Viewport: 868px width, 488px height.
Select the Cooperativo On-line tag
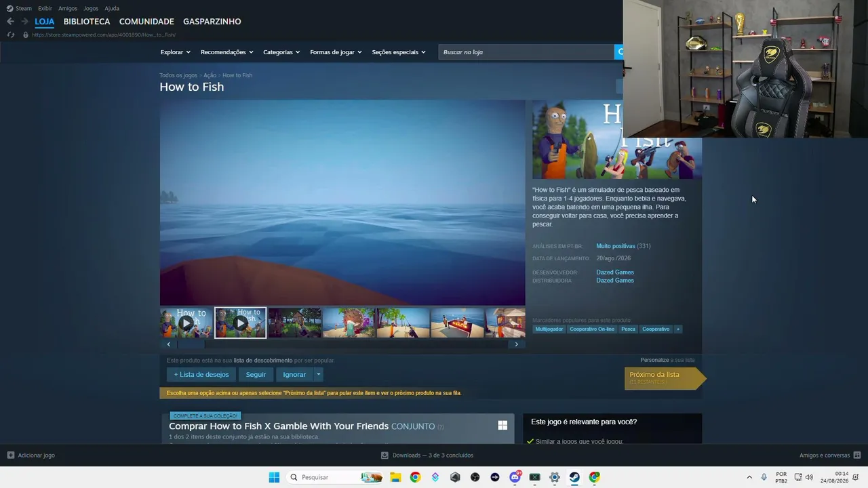click(x=592, y=329)
